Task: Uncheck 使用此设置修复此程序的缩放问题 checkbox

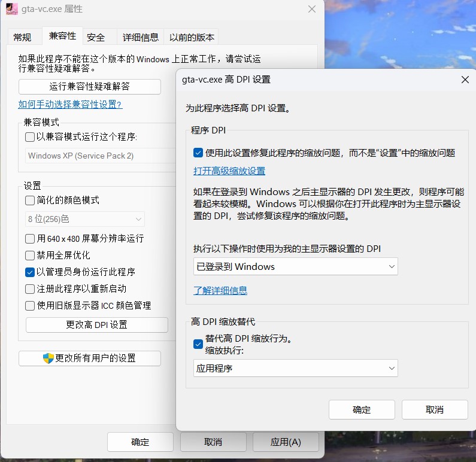Action: click(x=198, y=153)
